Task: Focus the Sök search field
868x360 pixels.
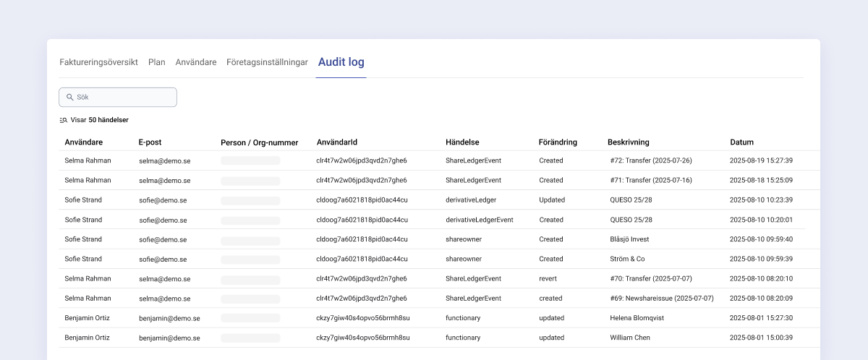Action: [118, 97]
